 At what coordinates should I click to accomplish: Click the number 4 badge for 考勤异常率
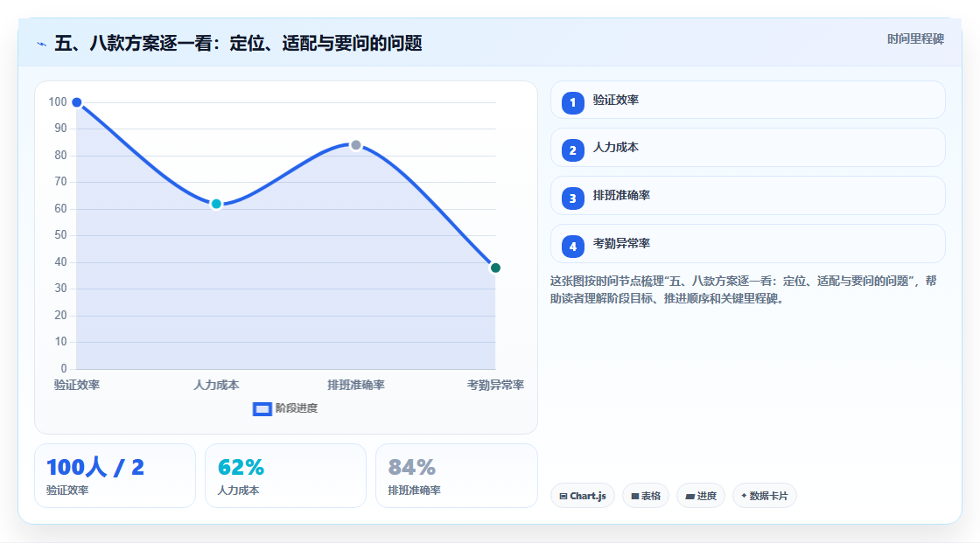pos(572,247)
